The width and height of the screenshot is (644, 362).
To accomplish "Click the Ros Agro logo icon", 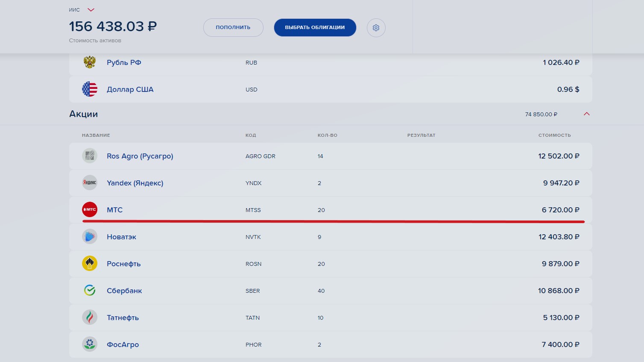I will coord(90,156).
